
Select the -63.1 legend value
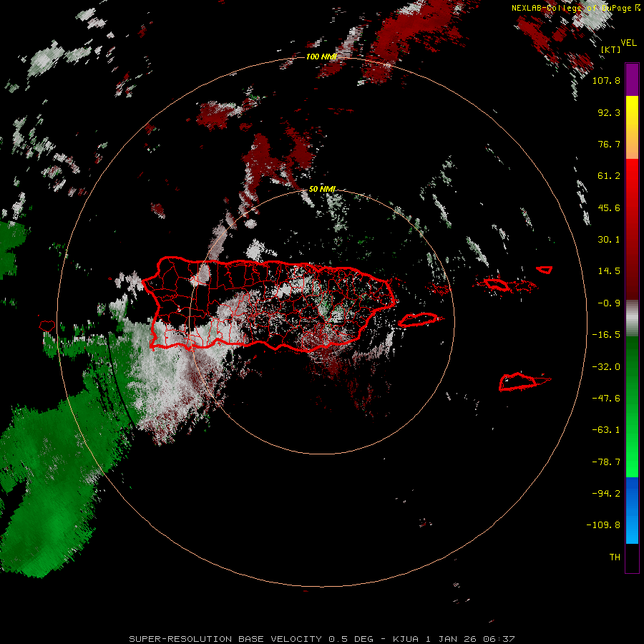(x=606, y=430)
